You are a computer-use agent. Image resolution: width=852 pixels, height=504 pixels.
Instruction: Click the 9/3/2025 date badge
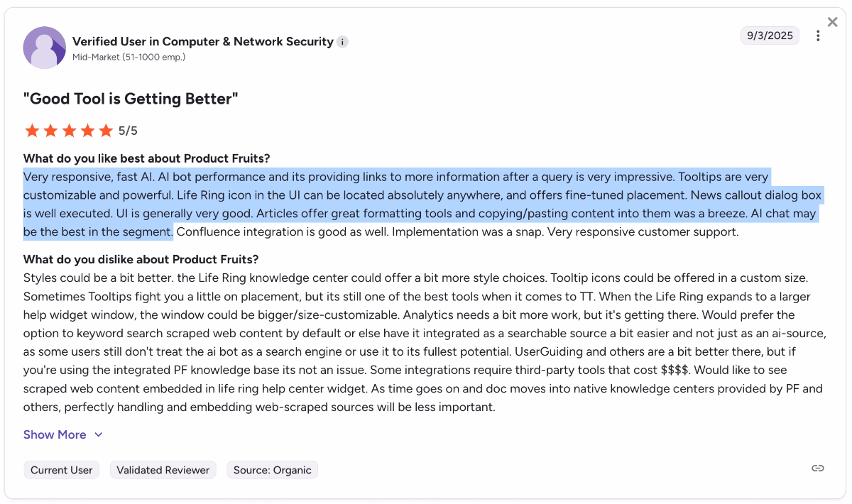point(770,35)
